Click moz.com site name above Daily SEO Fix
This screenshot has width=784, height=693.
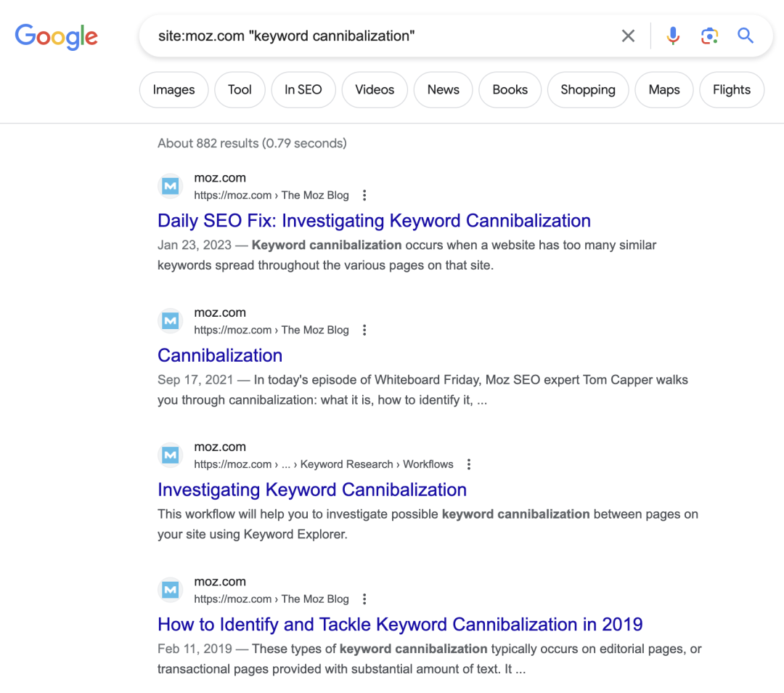coord(220,178)
